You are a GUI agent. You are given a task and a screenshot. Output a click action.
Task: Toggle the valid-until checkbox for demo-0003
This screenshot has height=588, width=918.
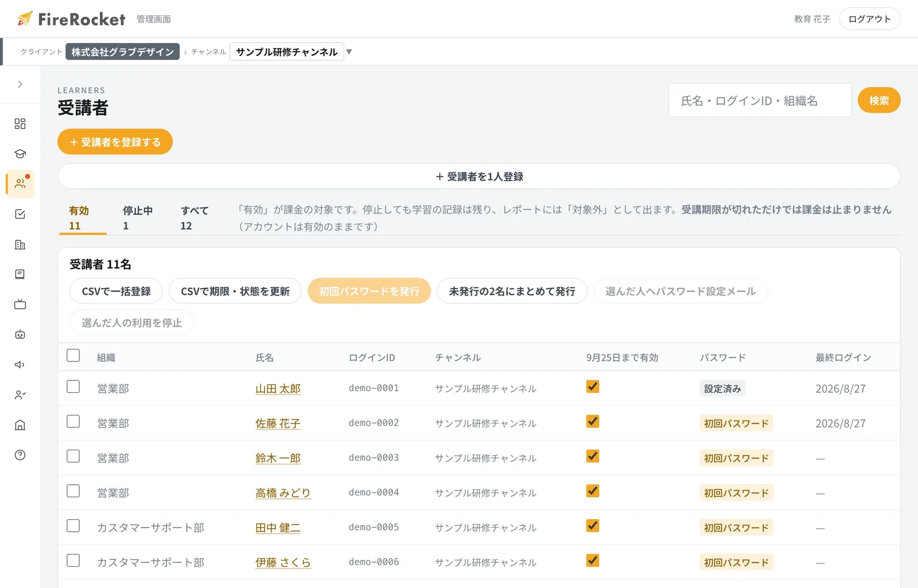point(593,456)
